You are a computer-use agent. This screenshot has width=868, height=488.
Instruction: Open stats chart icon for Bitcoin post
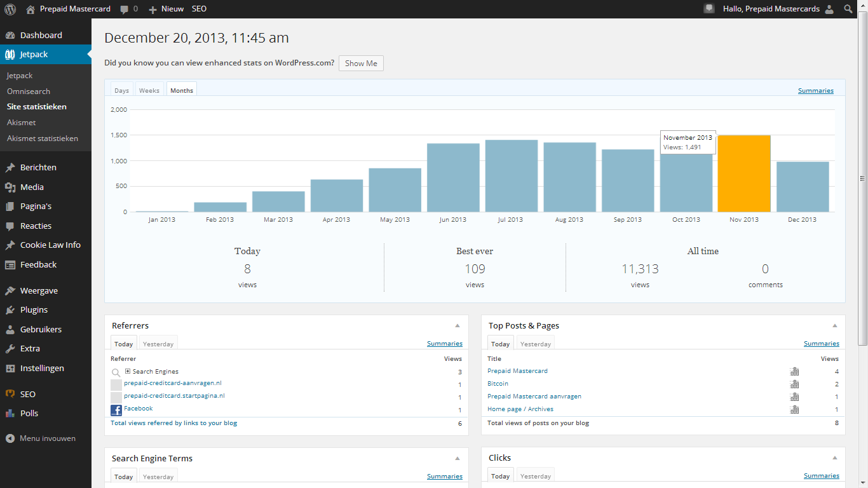click(x=794, y=384)
